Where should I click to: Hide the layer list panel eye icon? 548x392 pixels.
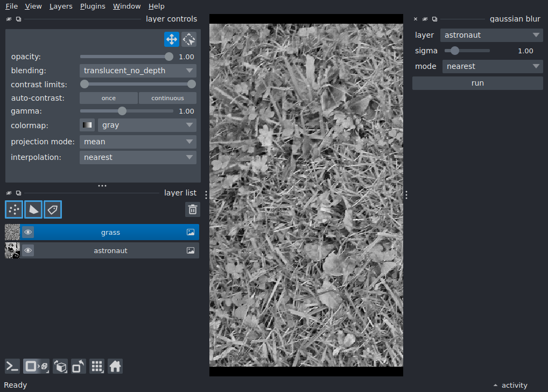click(9, 193)
